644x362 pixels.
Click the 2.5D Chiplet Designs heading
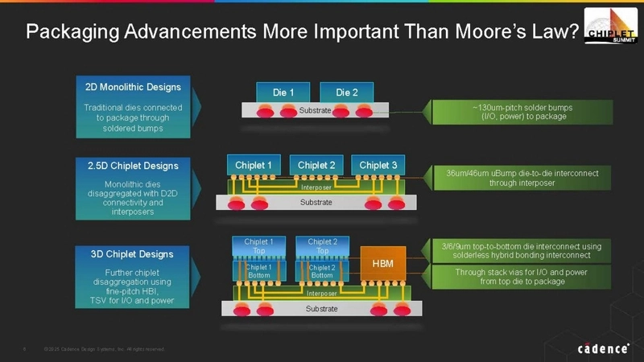133,166
